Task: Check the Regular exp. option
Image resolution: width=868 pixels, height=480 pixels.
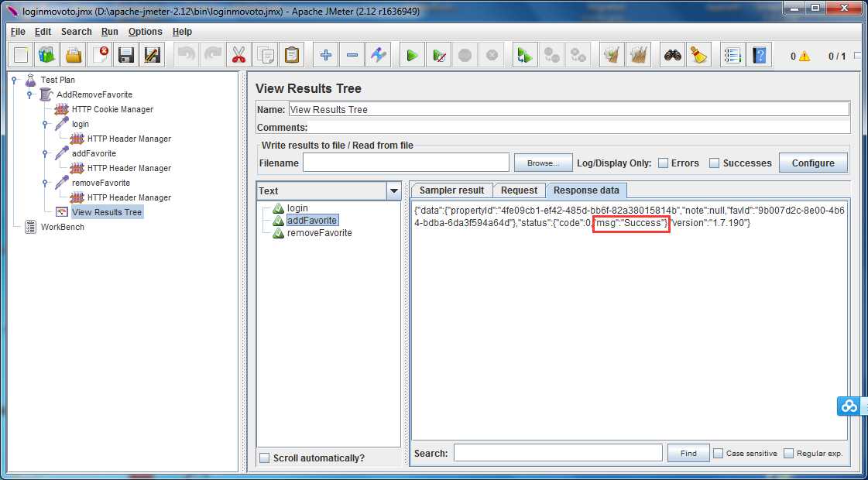Action: click(x=788, y=453)
